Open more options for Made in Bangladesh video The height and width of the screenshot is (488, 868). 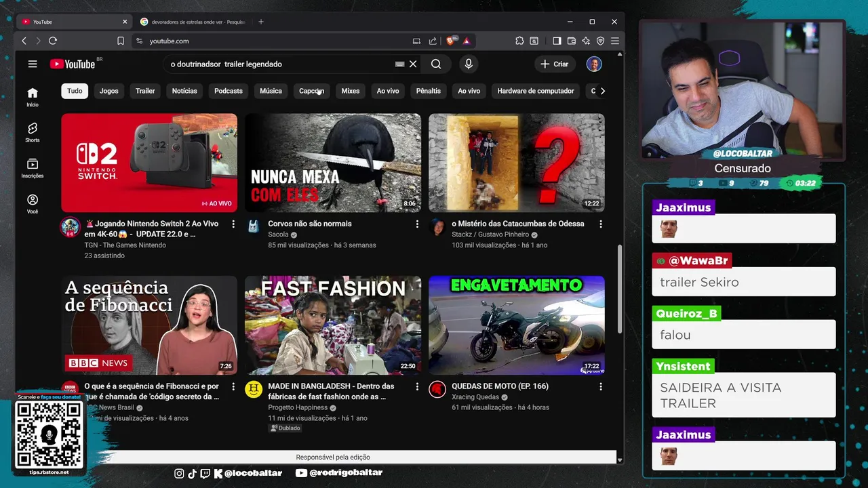(417, 386)
